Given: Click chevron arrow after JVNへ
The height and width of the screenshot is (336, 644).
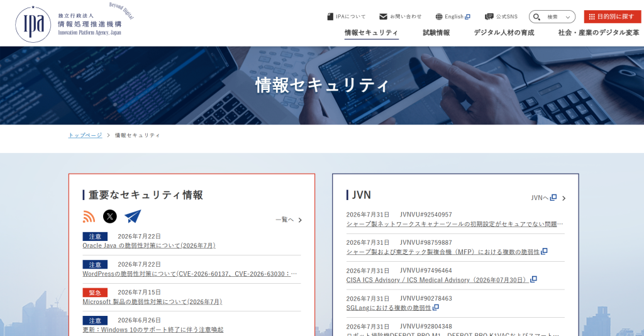Looking at the screenshot, I should pyautogui.click(x=564, y=198).
